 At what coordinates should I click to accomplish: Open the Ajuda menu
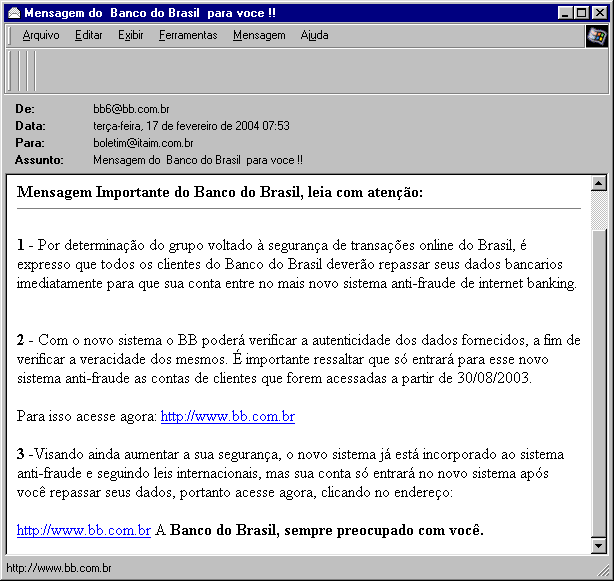click(x=314, y=35)
